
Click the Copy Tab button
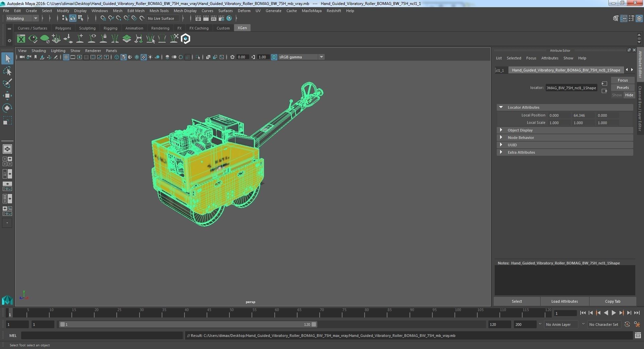click(612, 301)
